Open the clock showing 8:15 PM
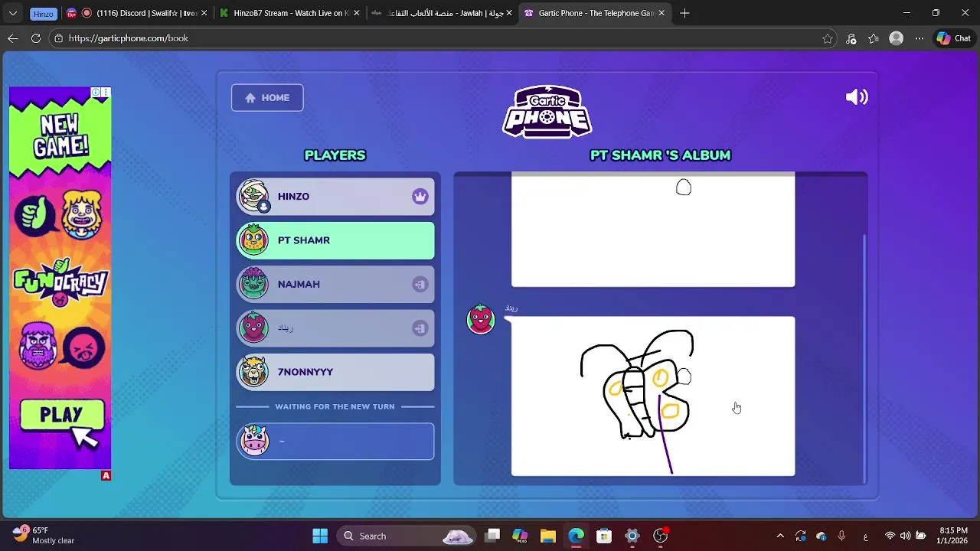 tap(952, 536)
